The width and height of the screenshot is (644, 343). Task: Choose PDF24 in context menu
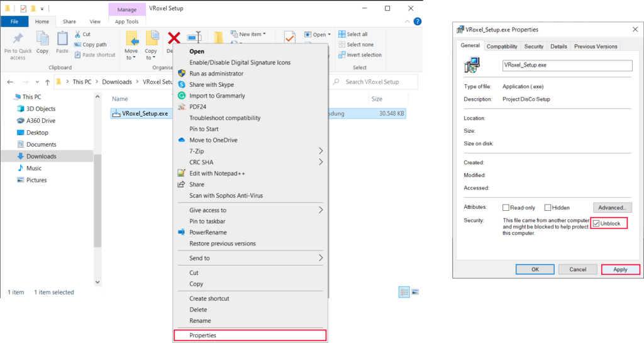click(250, 107)
